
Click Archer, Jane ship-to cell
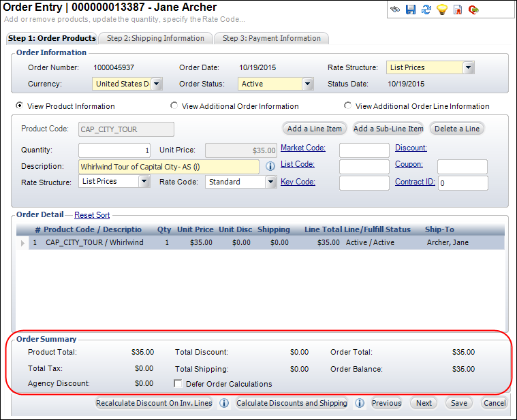(448, 242)
